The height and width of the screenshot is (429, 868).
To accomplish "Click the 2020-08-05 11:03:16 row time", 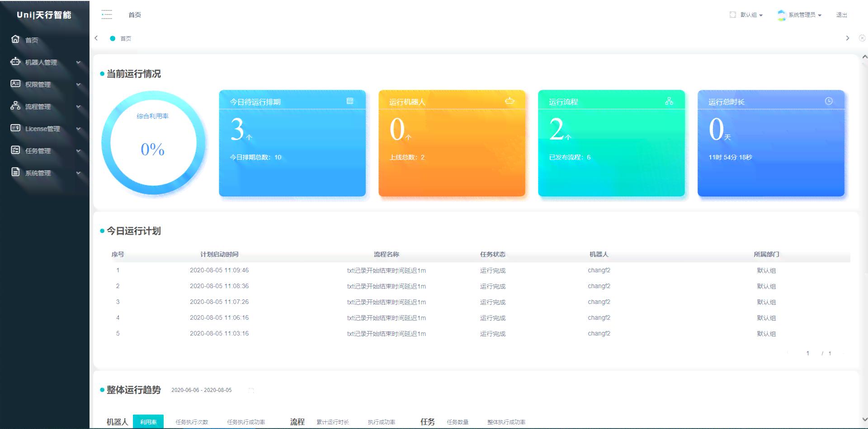I will pyautogui.click(x=219, y=333).
